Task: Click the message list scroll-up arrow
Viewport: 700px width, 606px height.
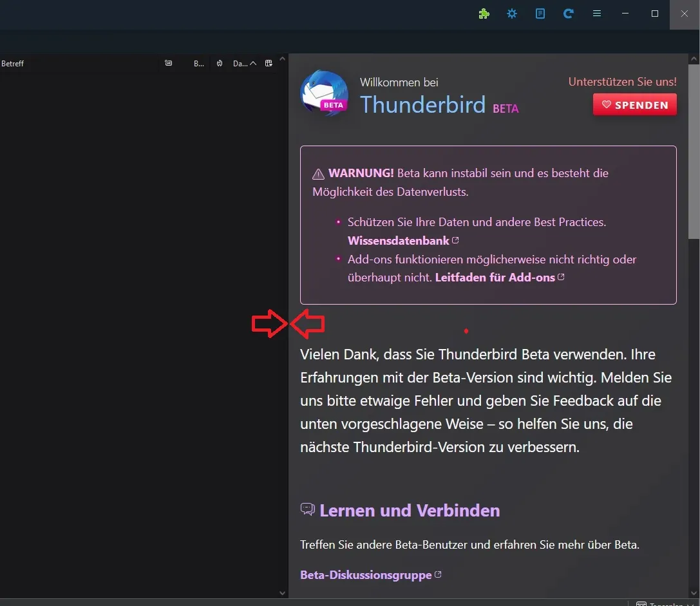Action: point(282,59)
